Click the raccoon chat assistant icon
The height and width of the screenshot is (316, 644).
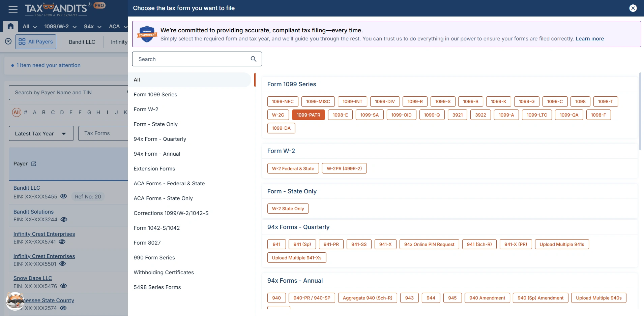point(15,301)
